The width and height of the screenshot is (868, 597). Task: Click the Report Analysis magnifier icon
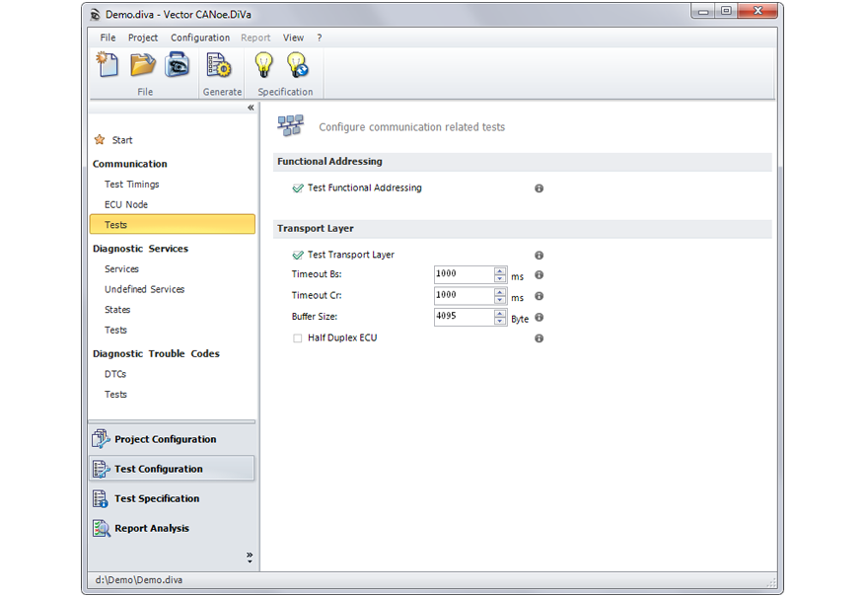coord(102,528)
